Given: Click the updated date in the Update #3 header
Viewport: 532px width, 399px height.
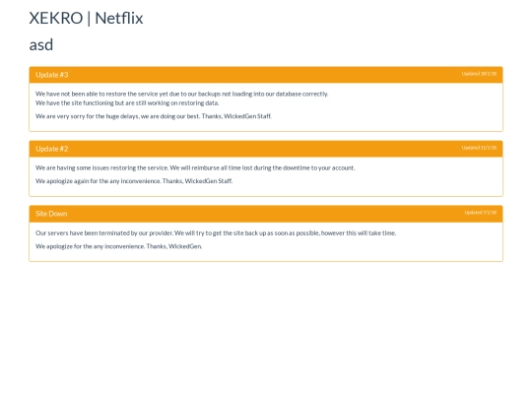Looking at the screenshot, I should click(x=479, y=74).
